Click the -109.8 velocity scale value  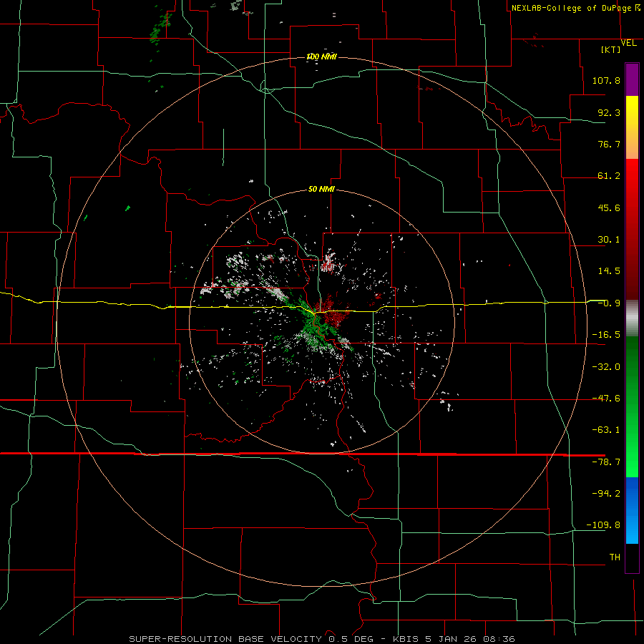603,525
